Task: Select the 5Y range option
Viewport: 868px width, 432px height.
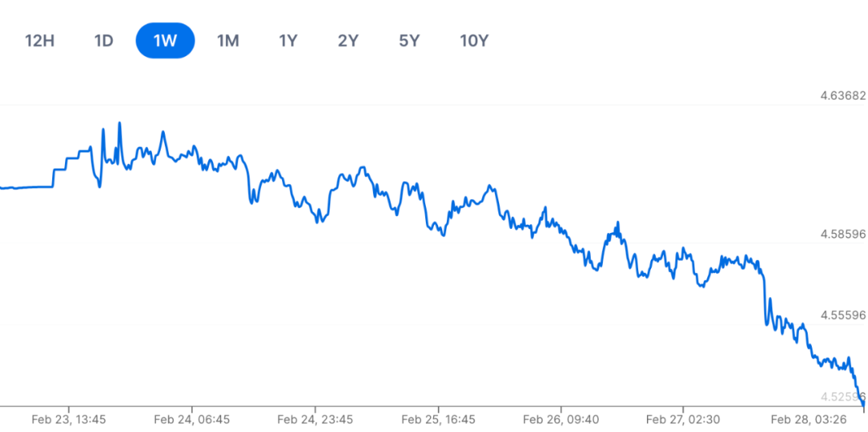Action: (x=409, y=41)
